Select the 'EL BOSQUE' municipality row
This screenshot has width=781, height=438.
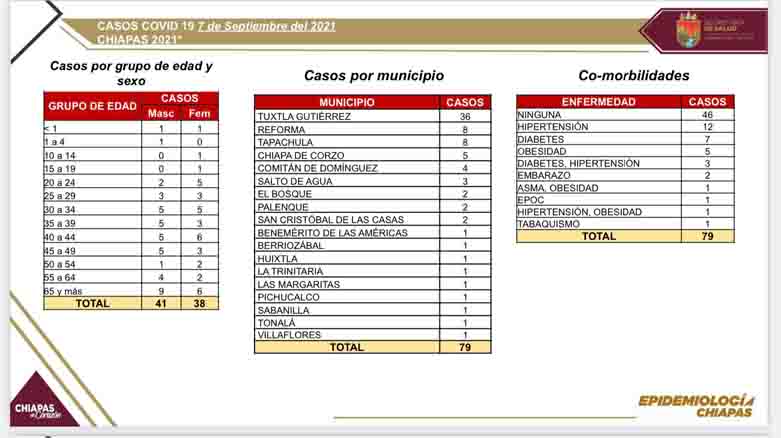[373, 194]
